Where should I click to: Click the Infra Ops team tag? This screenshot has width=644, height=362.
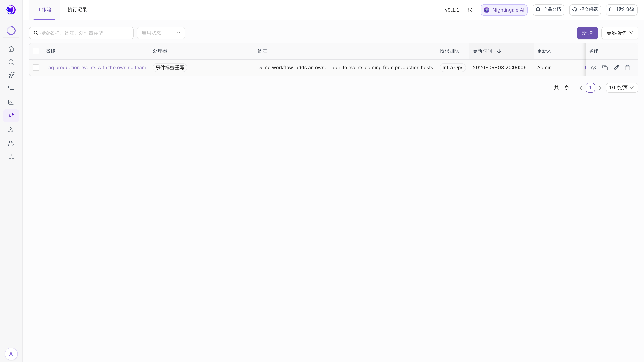coord(453,68)
